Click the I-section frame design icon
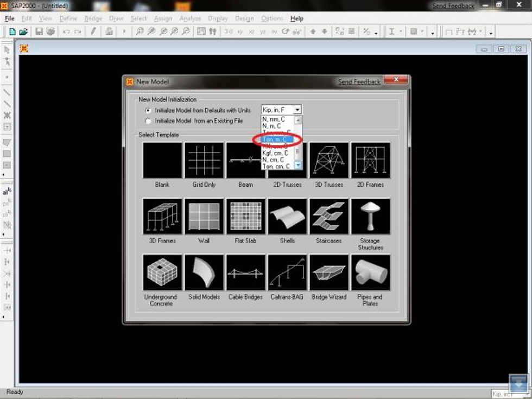Image resolution: width=532 pixels, height=399 pixels. 391,31
